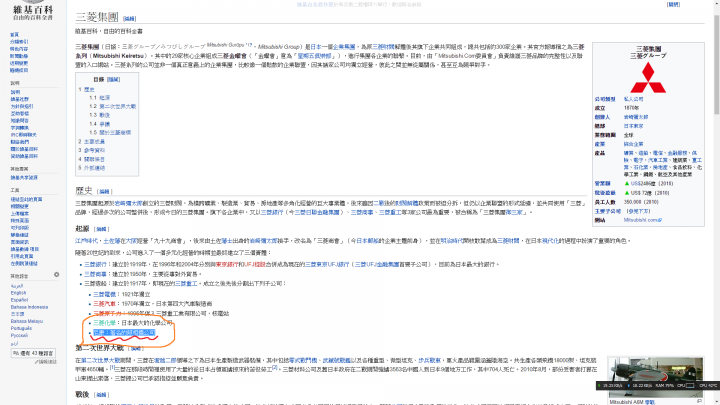Open the 首頁 main page sidebar link

tap(15, 35)
